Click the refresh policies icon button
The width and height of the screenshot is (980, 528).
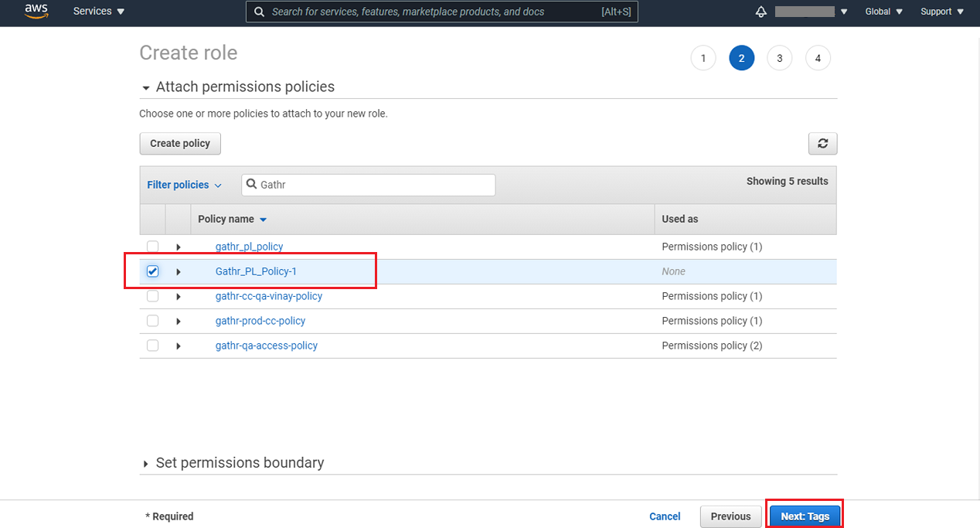pyautogui.click(x=822, y=144)
